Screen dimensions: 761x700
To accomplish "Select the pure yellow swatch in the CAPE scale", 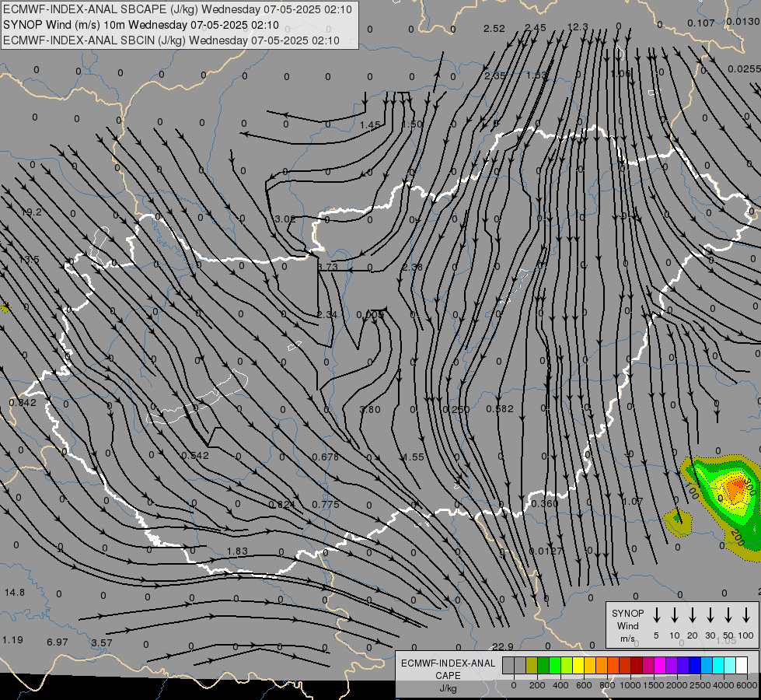I will [x=578, y=666].
